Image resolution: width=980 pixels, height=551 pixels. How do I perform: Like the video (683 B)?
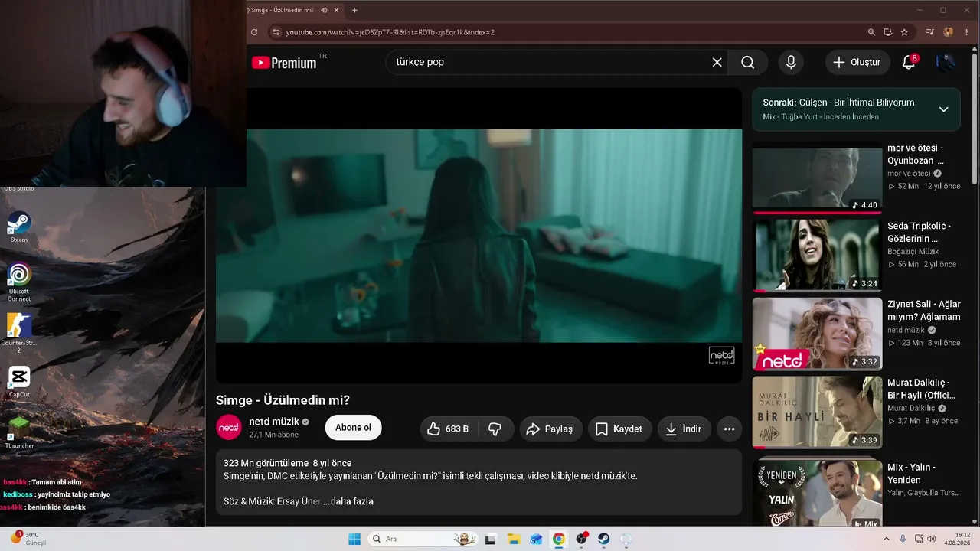(x=448, y=429)
